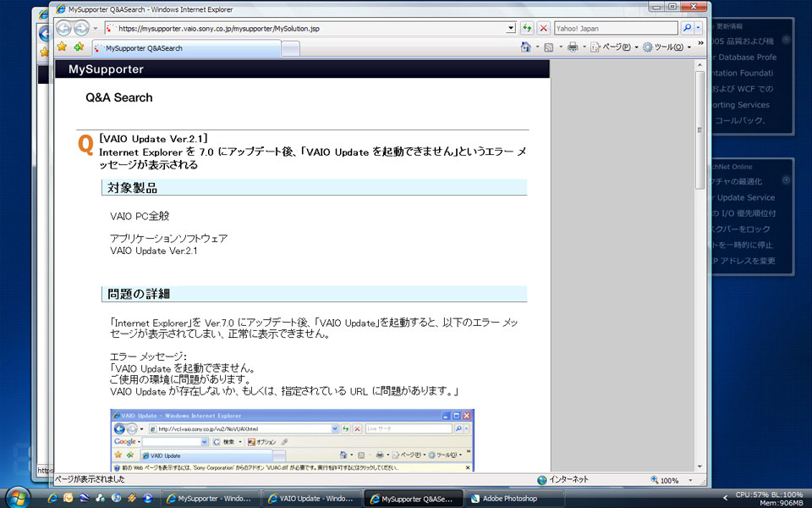Open a new blank tab
Screen dimensions: 812x508
[x=290, y=49]
